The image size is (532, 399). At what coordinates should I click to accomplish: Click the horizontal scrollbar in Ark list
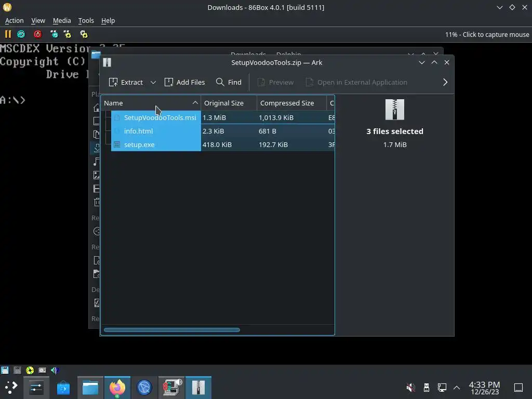171,330
